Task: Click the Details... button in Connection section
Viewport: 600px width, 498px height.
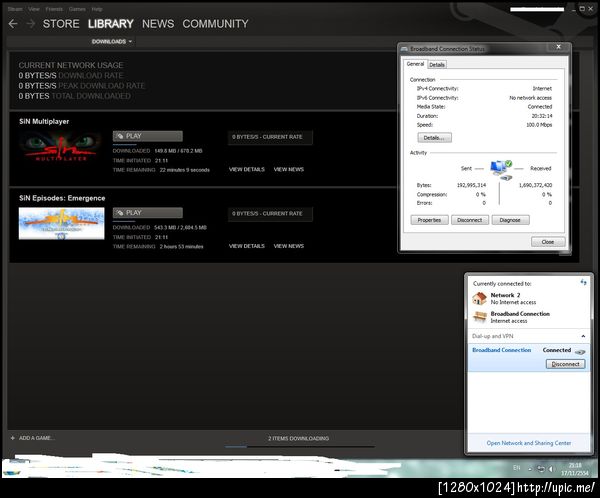Action: [434, 138]
